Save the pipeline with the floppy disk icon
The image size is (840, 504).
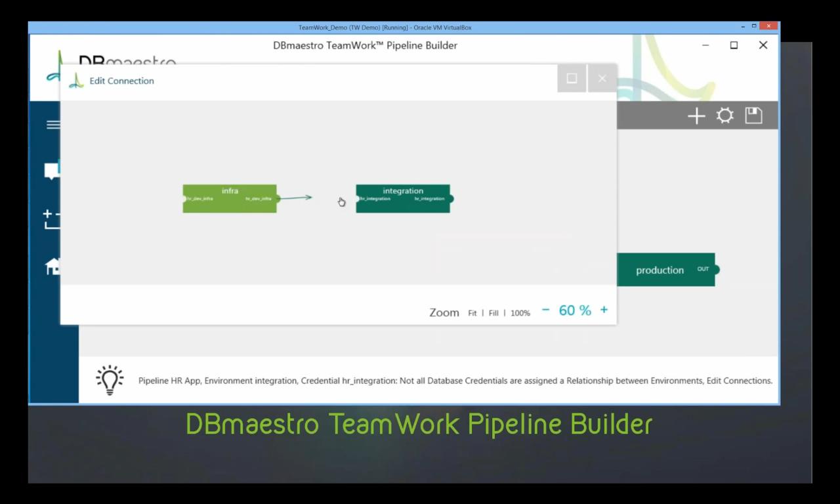click(753, 115)
